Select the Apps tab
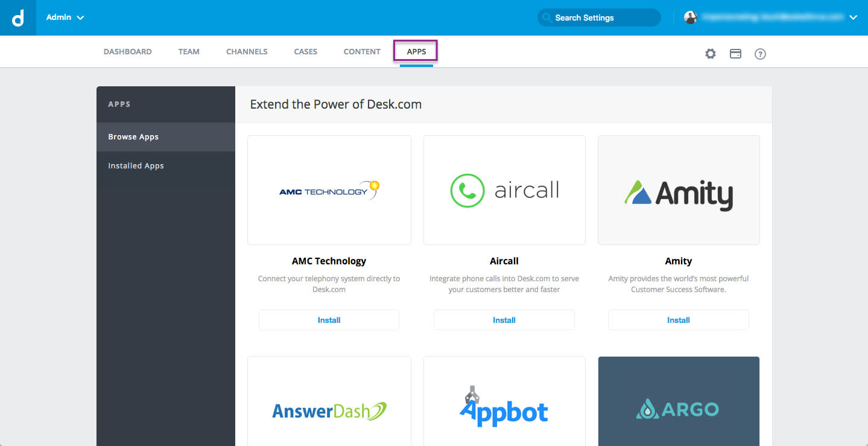This screenshot has height=446, width=868. point(416,51)
